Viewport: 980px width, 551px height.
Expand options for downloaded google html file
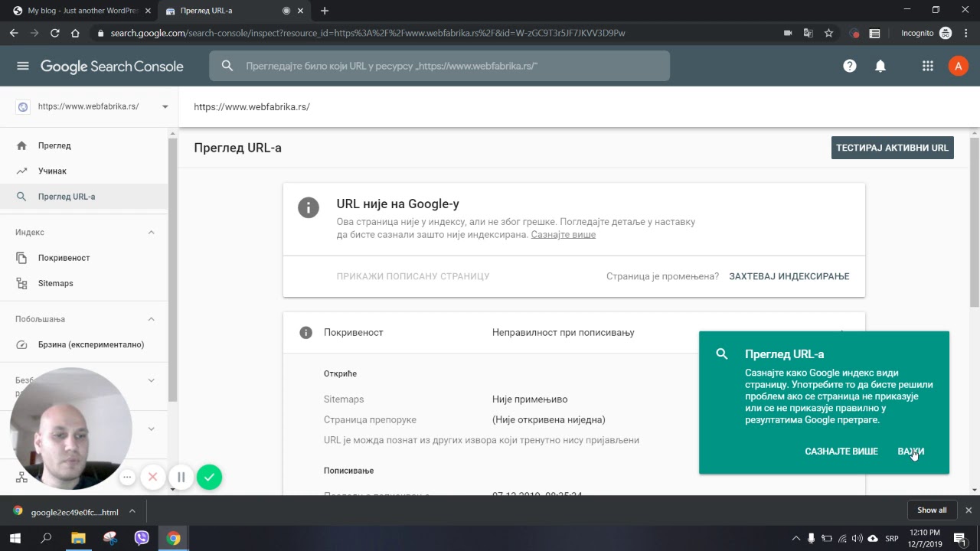[132, 511]
